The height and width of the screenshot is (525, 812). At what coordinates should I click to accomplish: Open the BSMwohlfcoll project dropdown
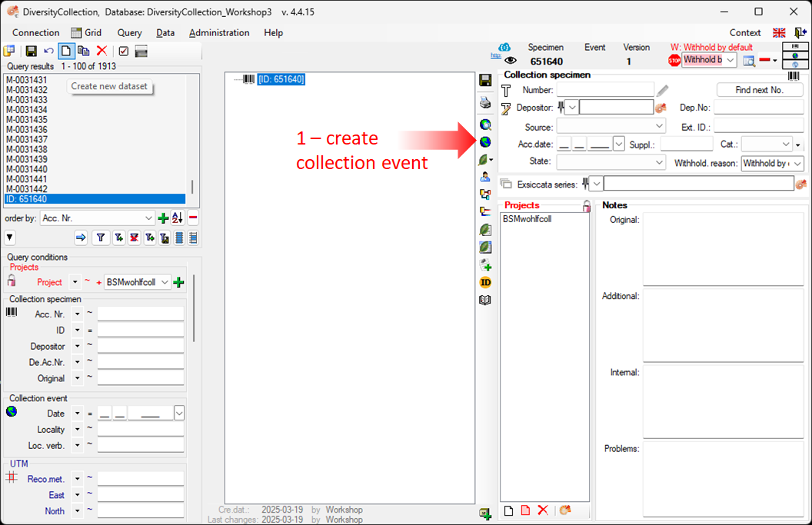(165, 282)
